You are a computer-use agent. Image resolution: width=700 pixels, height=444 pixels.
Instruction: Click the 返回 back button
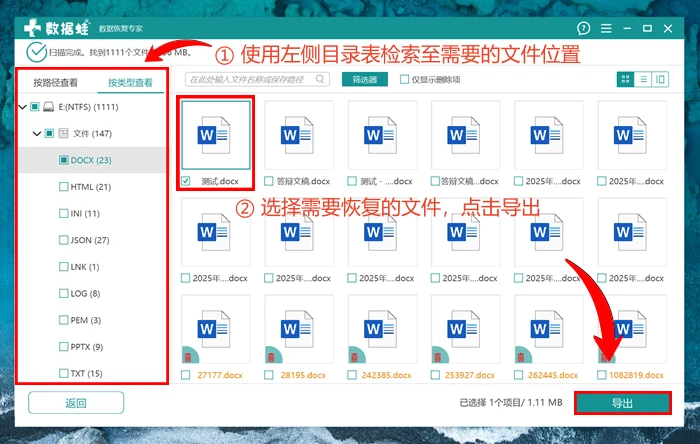[x=76, y=402]
